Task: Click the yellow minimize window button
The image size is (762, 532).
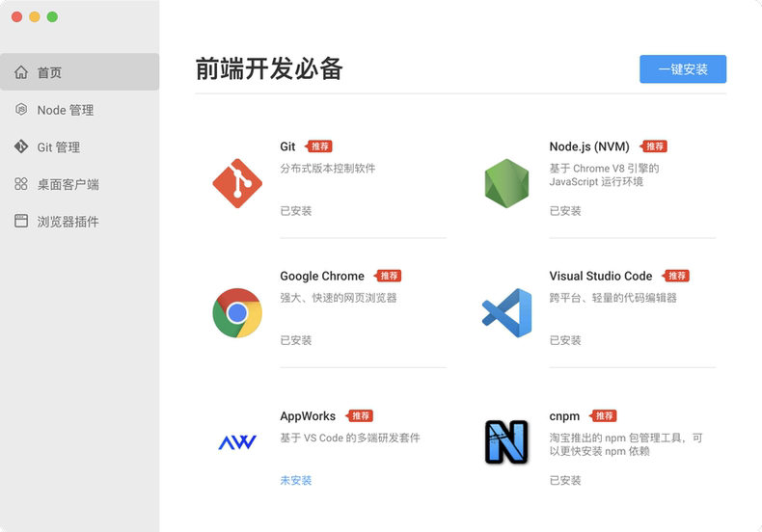Action: [x=35, y=17]
